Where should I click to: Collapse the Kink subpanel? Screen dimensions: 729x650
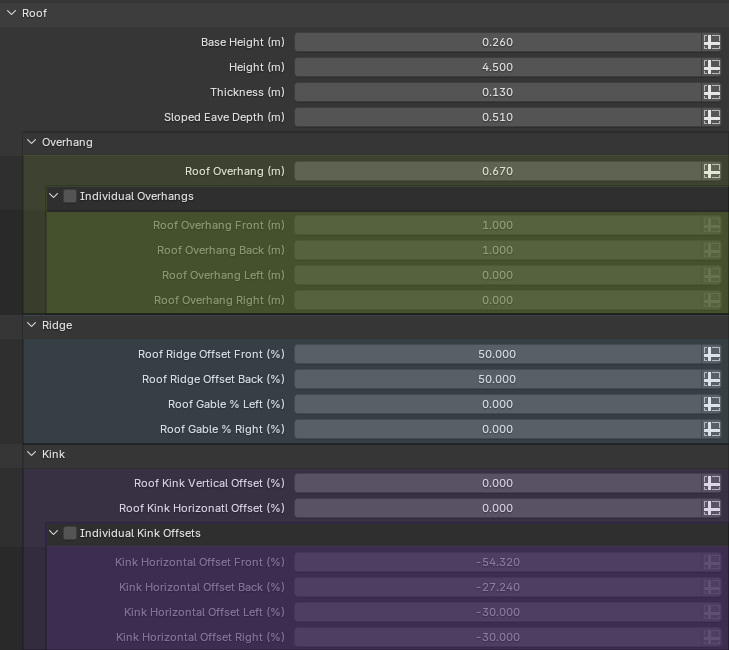pyautogui.click(x=32, y=454)
